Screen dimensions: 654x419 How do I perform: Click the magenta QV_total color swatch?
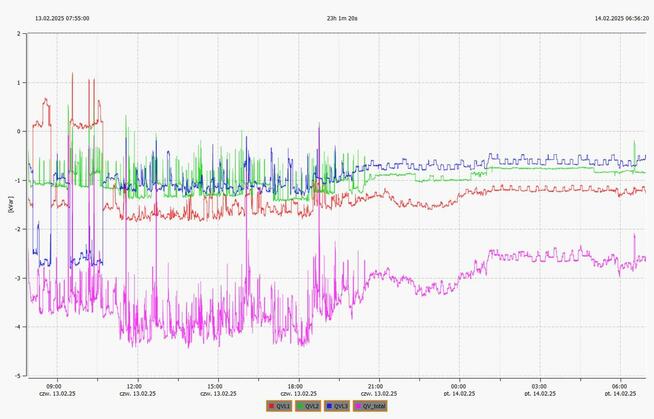[x=357, y=406]
